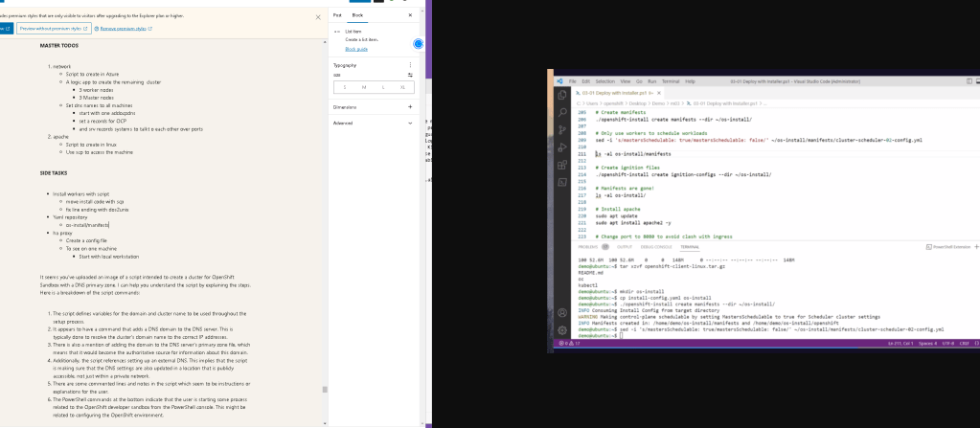Viewport: 980px width, 428px height.
Task: Toggle custom font size control icon
Action: click(410, 75)
